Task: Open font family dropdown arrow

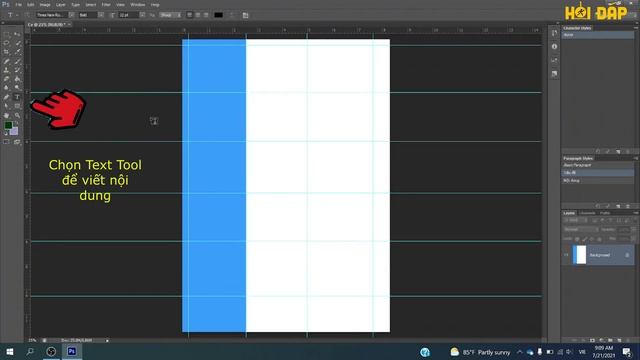Action: (x=71, y=15)
